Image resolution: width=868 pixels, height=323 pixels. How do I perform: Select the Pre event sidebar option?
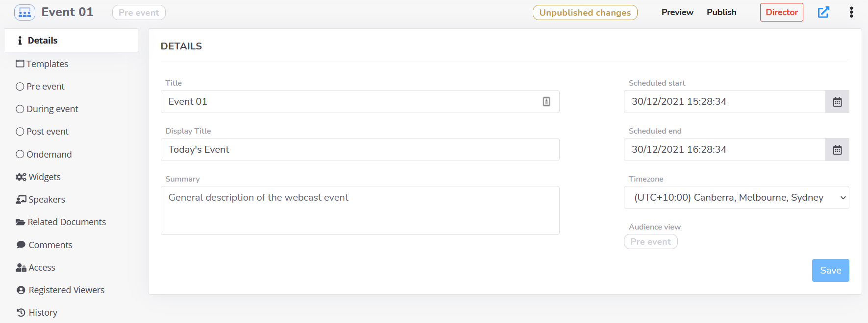pos(40,87)
